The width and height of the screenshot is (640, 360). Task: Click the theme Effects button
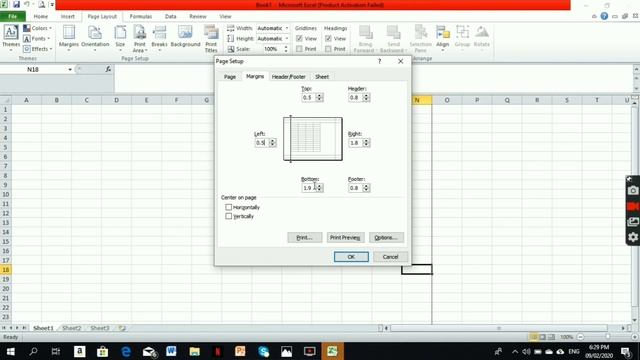(x=38, y=49)
